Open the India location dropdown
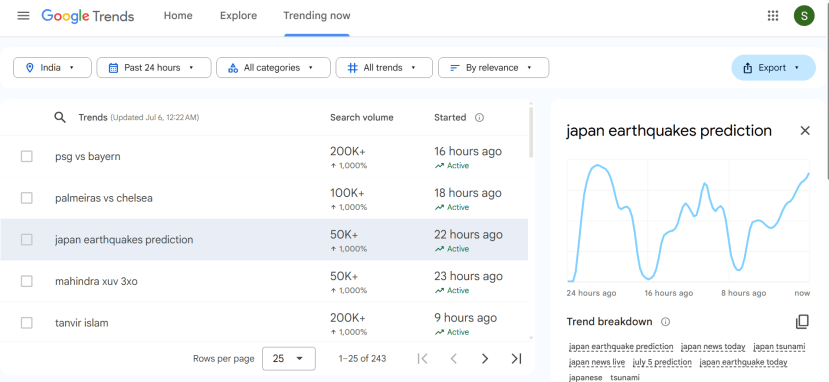The image size is (829, 382). [52, 68]
